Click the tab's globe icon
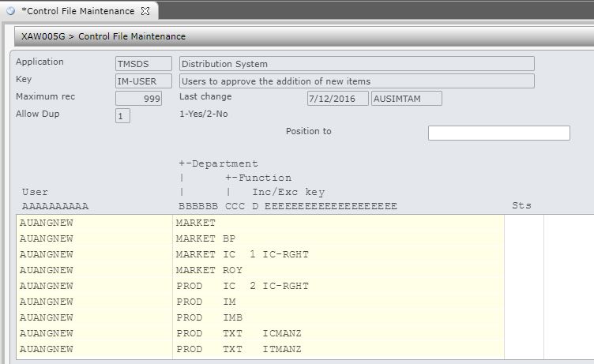Image resolution: width=594 pixels, height=364 pixels. [x=10, y=11]
